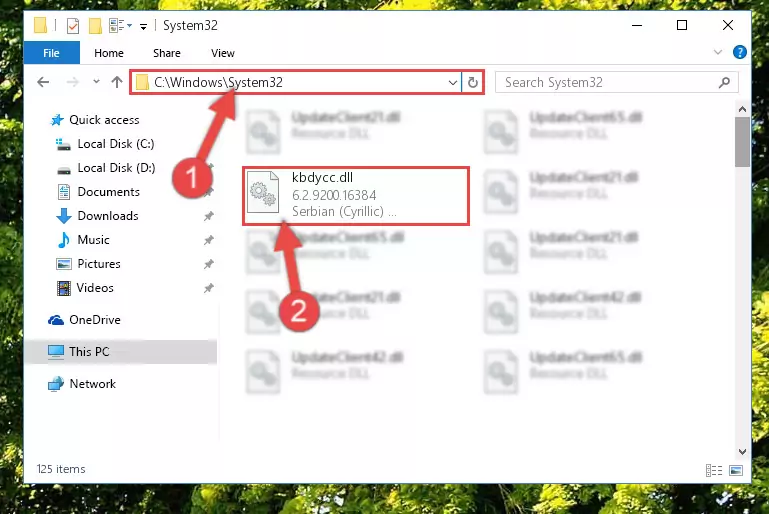
Task: Select Quick access in navigation pane
Action: pyautogui.click(x=104, y=120)
